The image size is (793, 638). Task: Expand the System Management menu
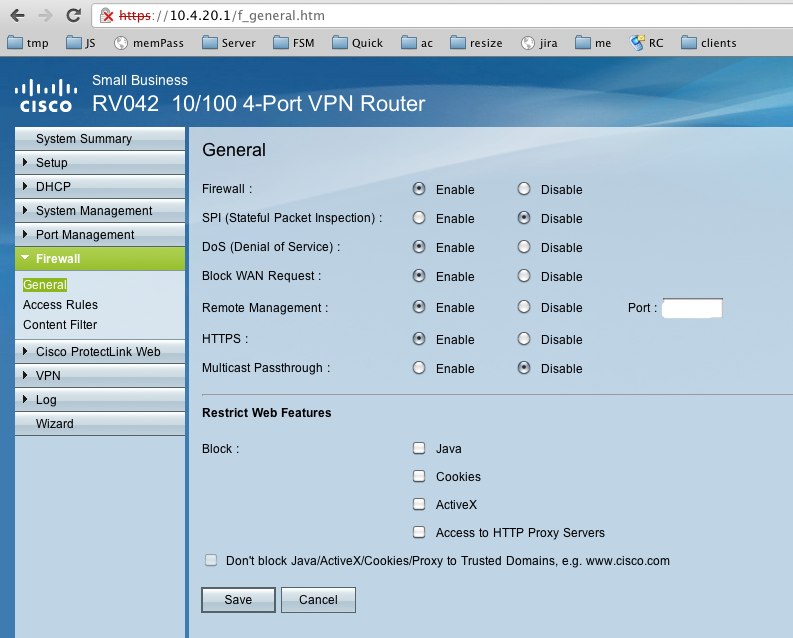tap(100, 211)
